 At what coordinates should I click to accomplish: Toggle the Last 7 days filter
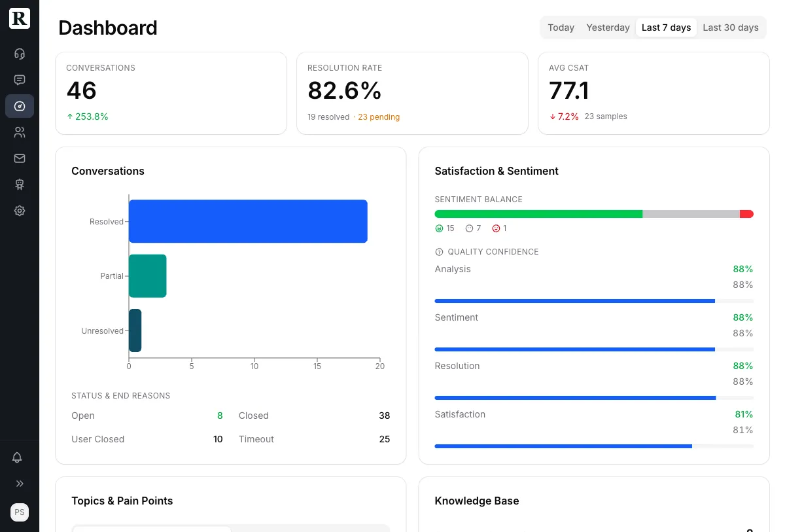[x=666, y=27]
